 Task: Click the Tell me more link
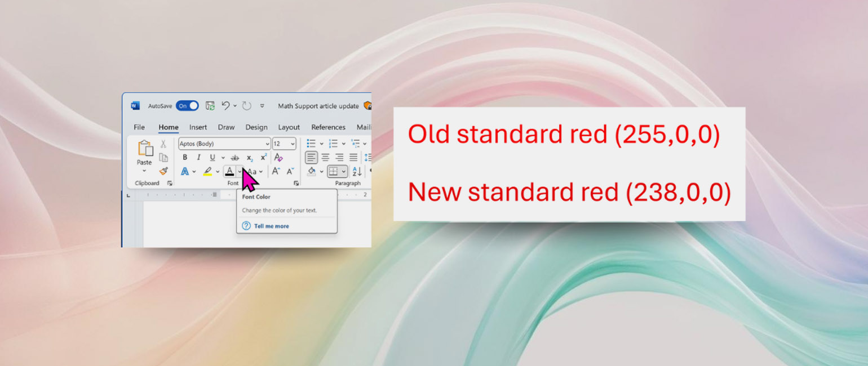click(271, 226)
